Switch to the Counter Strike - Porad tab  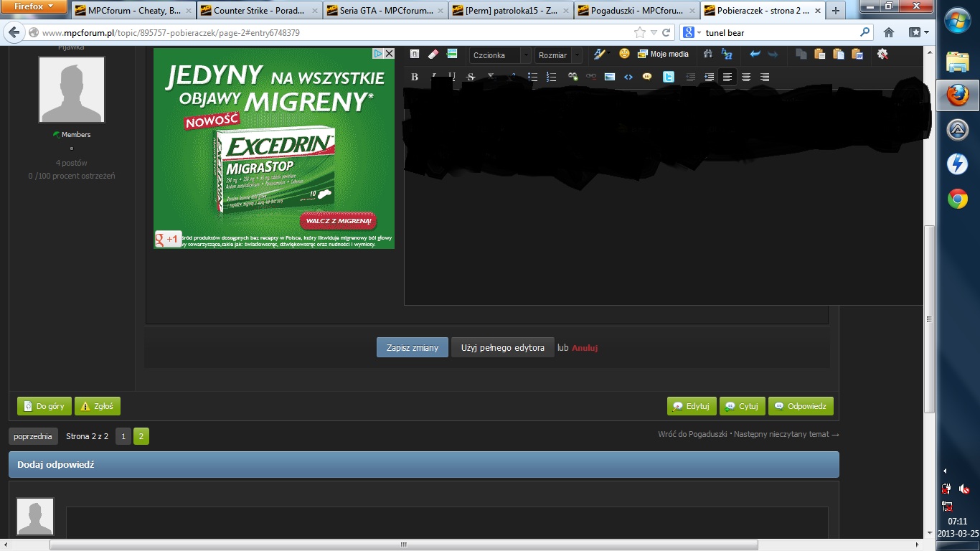[x=259, y=11]
